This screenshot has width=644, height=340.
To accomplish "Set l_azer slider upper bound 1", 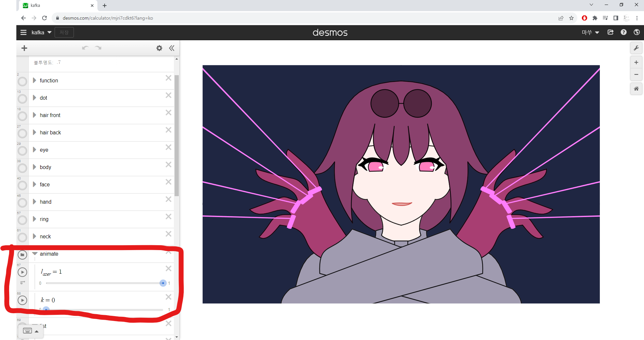I will tap(169, 283).
